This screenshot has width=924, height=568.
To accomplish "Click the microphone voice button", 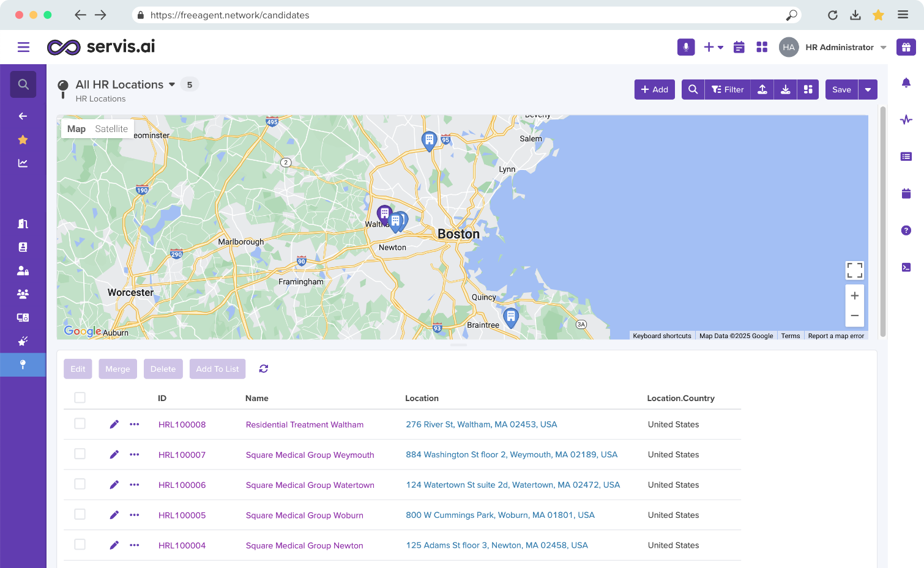I will click(686, 47).
